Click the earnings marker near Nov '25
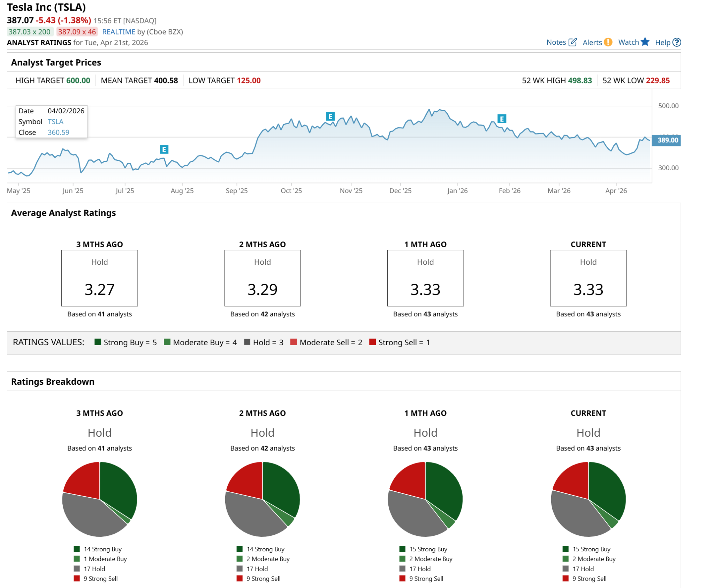The image size is (714, 588). tap(330, 116)
